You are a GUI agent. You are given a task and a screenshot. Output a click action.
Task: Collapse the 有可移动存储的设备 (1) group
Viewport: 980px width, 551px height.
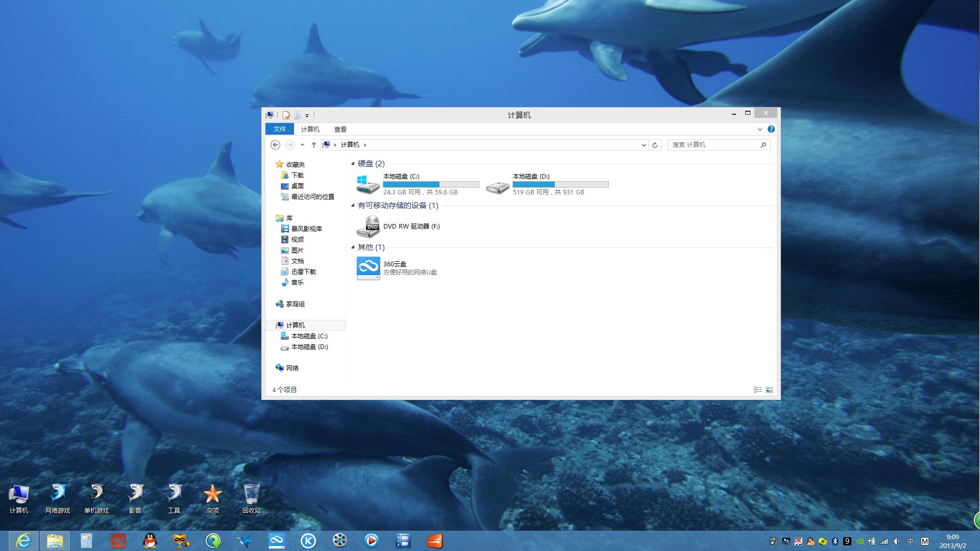click(353, 206)
